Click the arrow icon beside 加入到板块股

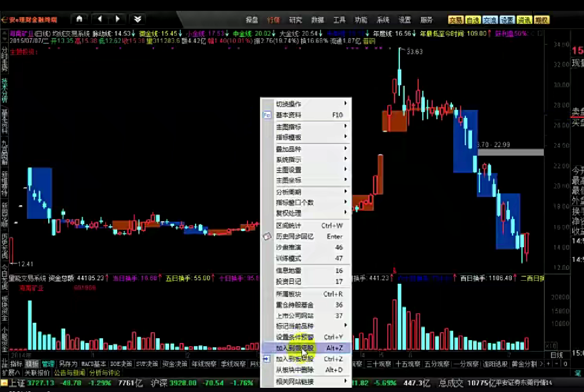[x=267, y=359]
